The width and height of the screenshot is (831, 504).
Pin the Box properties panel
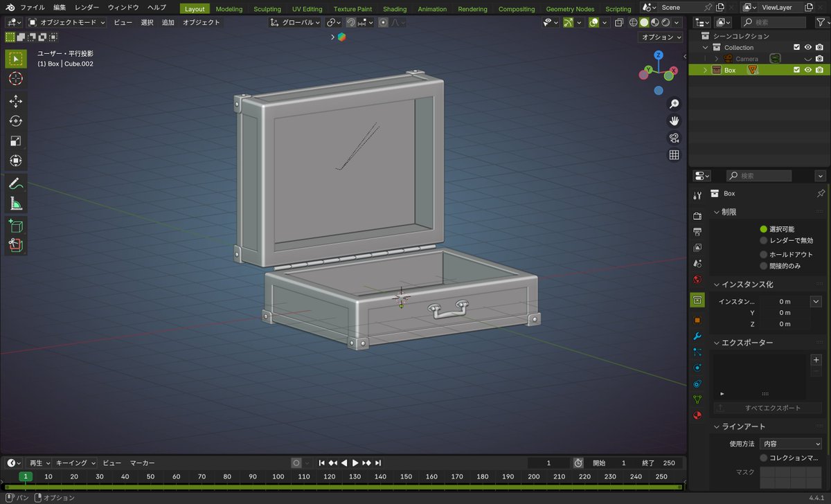(821, 193)
